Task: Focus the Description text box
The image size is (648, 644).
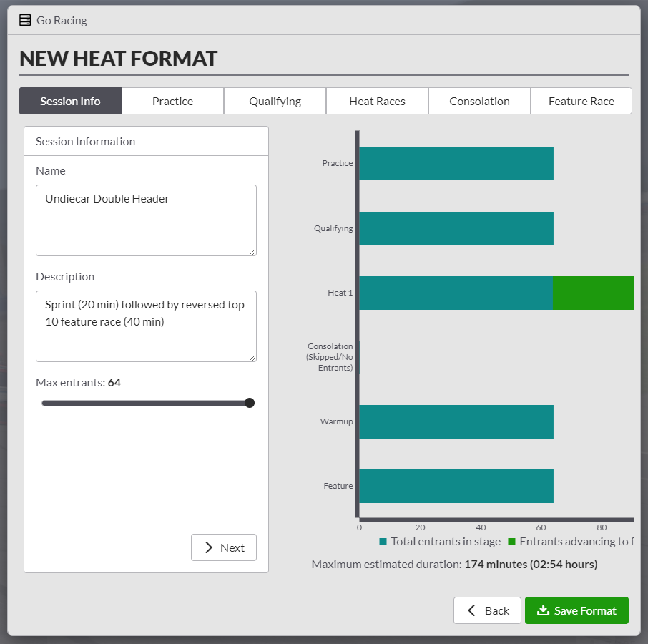Action: 146,326
